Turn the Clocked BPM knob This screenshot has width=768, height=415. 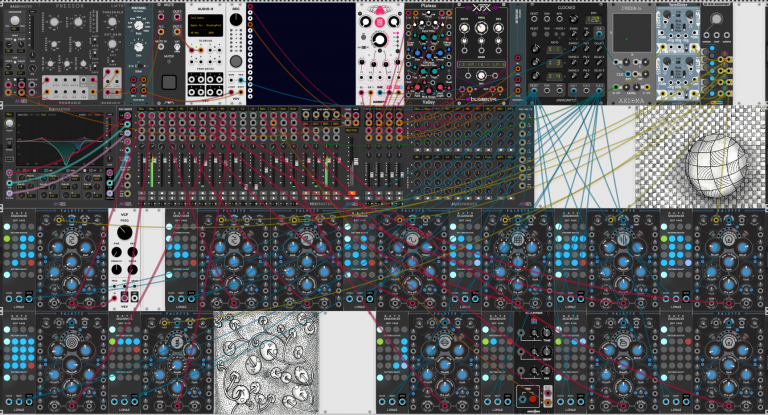click(575, 19)
